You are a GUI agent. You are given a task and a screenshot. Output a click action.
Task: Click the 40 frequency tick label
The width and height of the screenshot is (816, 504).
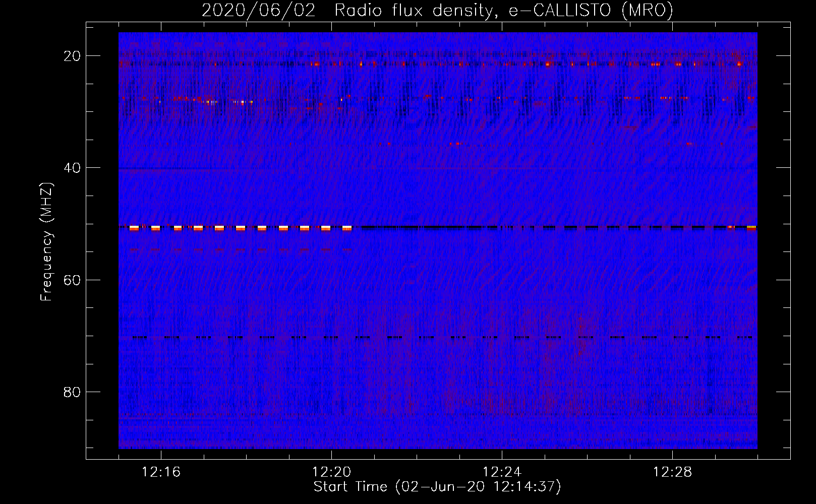[72, 168]
